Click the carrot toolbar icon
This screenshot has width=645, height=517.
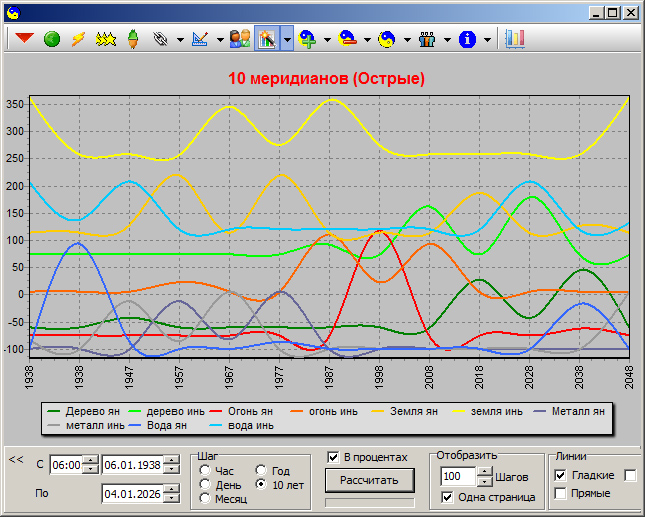pyautogui.click(x=131, y=39)
